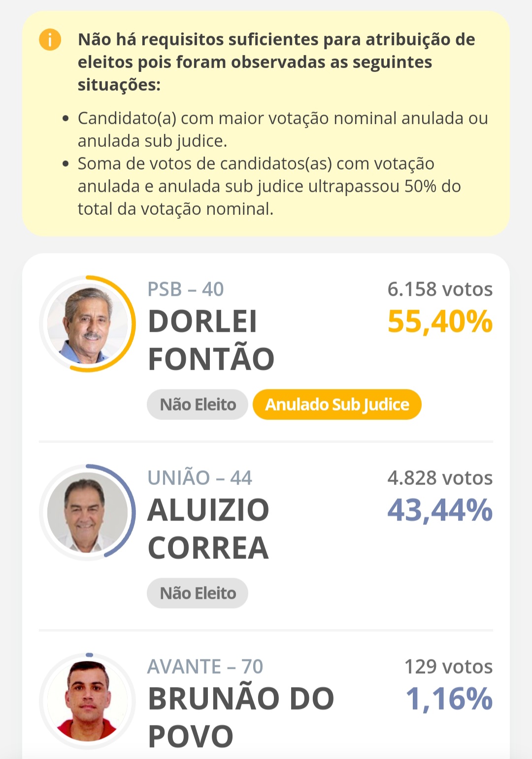This screenshot has width=532, height=759.
Task: Click the AVANTE – 70 party label
Action: coord(205,667)
